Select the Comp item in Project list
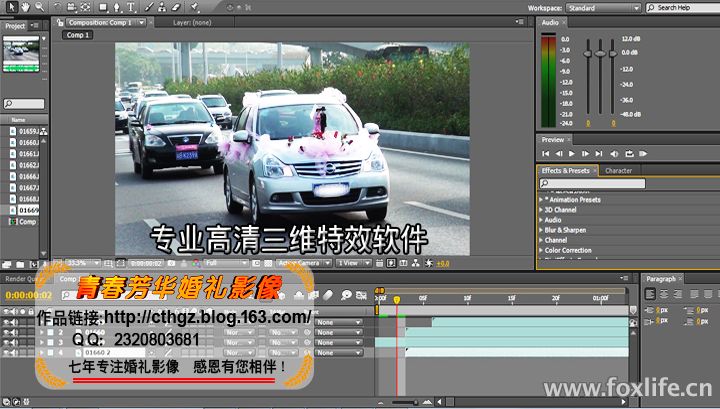 tap(23, 222)
